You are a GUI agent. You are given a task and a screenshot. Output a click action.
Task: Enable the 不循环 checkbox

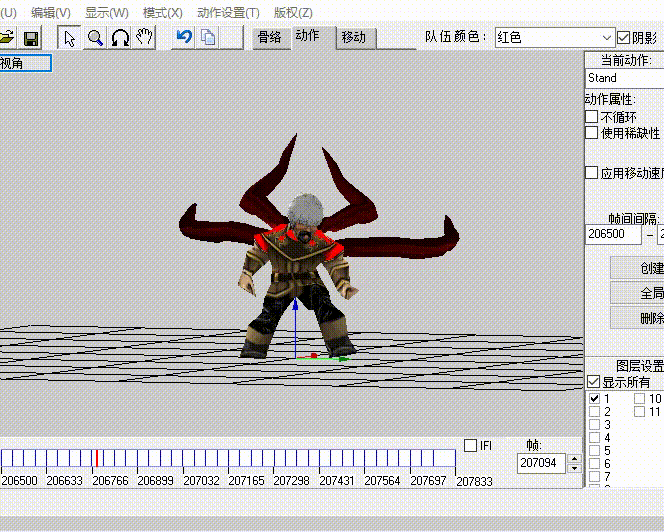[x=592, y=116]
